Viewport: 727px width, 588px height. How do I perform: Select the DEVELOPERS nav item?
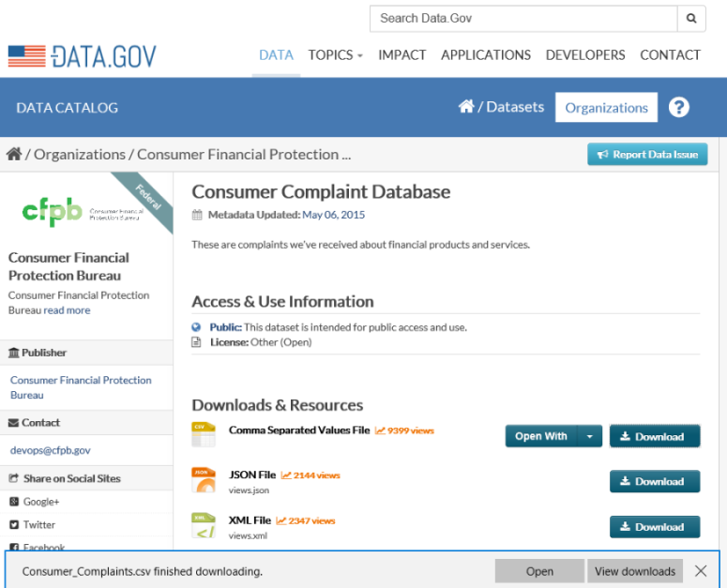[585, 55]
